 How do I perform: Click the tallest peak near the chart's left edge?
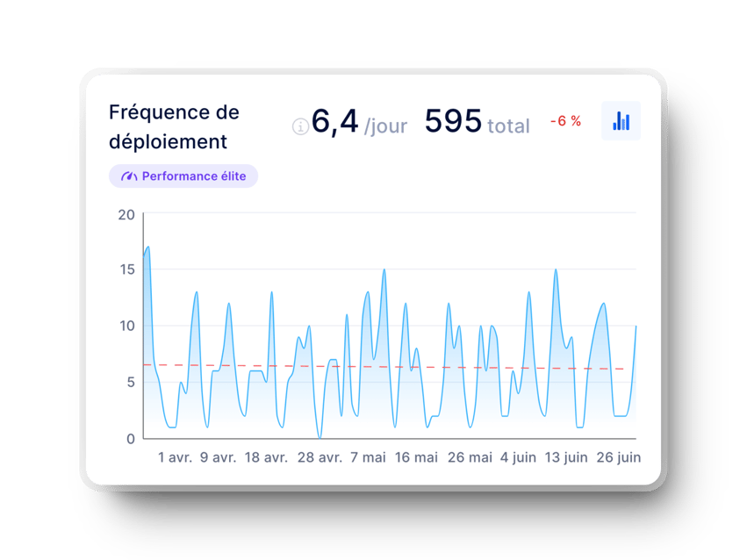pyautogui.click(x=147, y=250)
